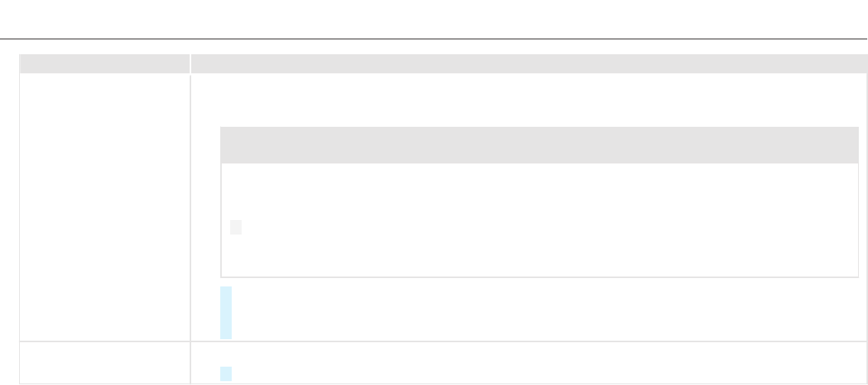Image resolution: width=868 pixels, height=385 pixels.
Task: Click the small gray square inside the nested box
Action: pyautogui.click(x=236, y=227)
